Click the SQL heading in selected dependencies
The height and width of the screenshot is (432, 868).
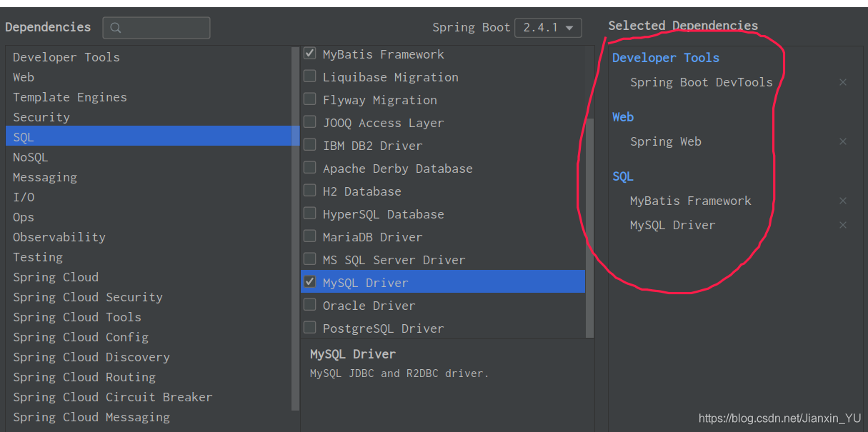click(x=623, y=176)
